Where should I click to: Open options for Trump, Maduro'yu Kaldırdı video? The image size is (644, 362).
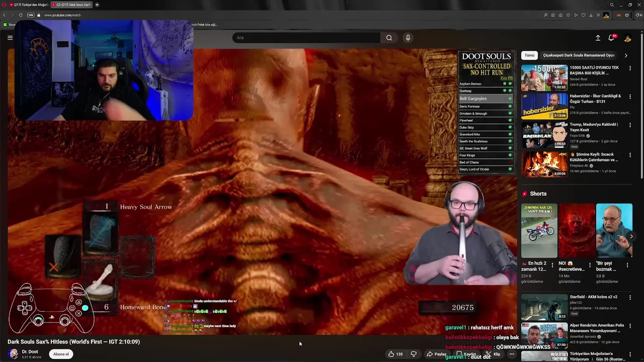coord(630,125)
